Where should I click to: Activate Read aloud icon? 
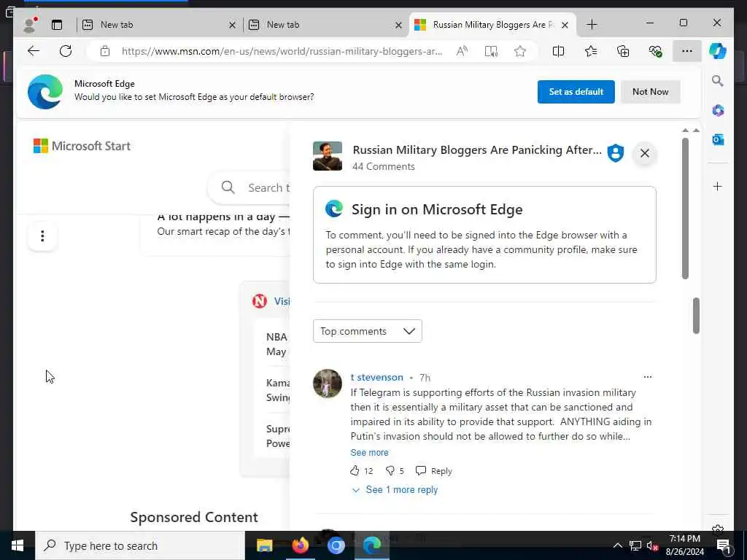click(x=462, y=51)
